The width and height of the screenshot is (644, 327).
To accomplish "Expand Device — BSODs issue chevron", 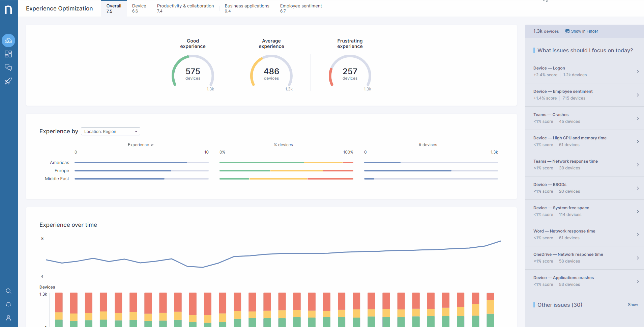I will pos(638,188).
